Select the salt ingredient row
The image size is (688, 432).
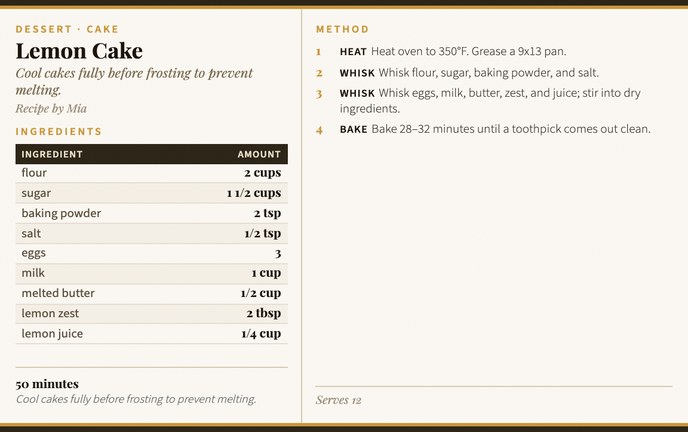coord(151,233)
